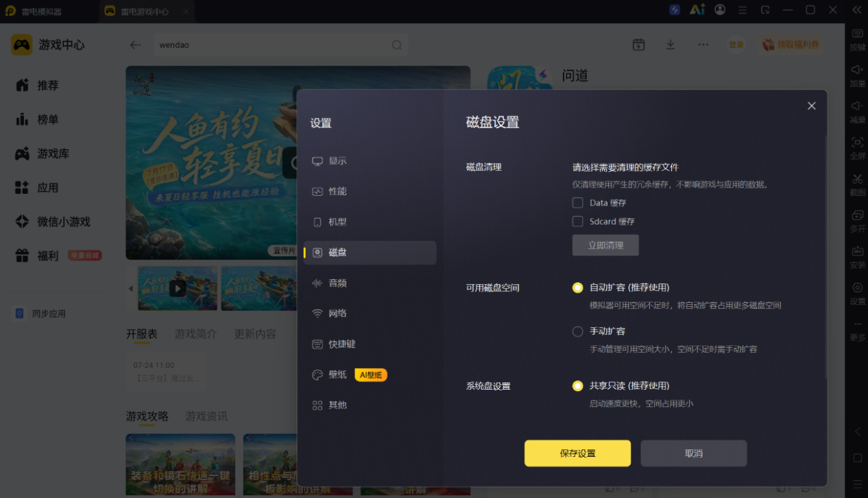The height and width of the screenshot is (498, 868).
Task: Collapse the right toolbar with double chevron
Action: 856,10
